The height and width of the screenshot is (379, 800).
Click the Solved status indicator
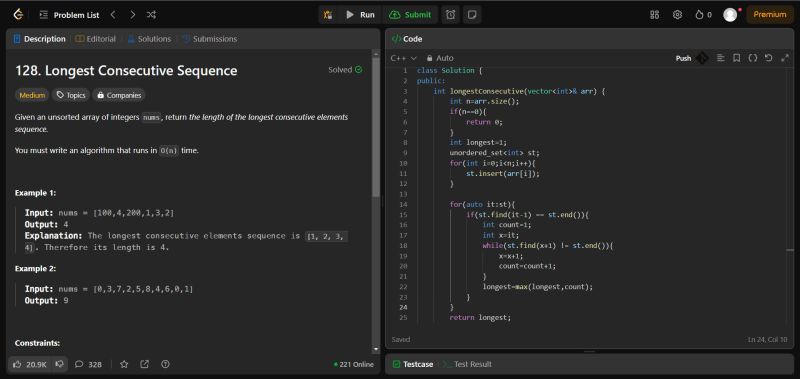point(345,70)
